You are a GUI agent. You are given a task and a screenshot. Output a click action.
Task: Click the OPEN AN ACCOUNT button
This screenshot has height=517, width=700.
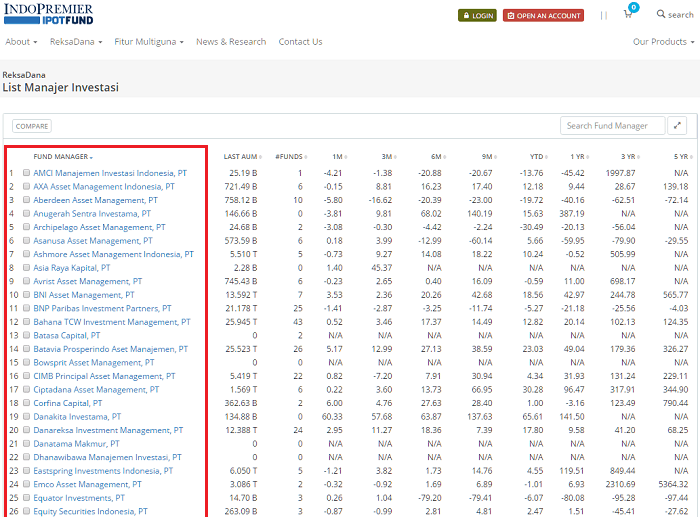pos(543,16)
